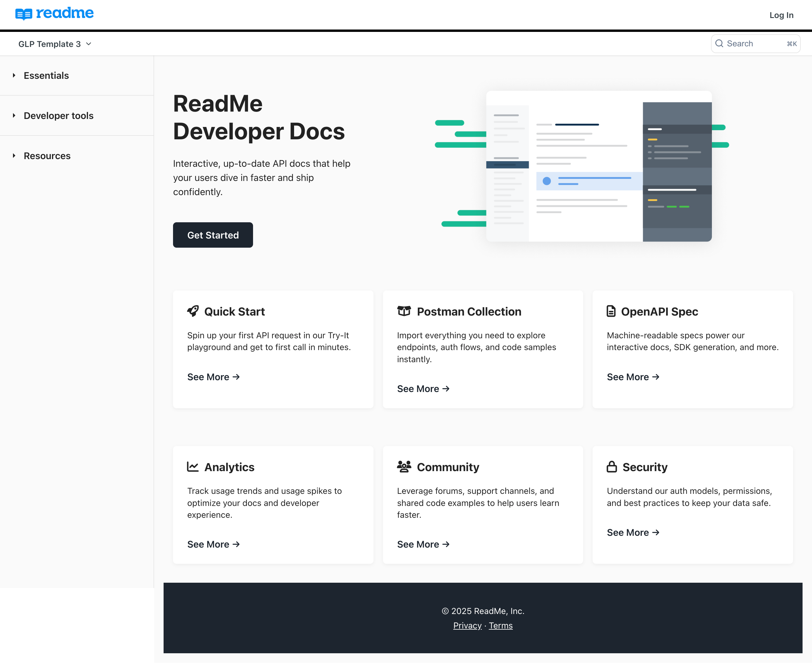Click the OpenAPI Spec card title
The width and height of the screenshot is (812, 663).
660,312
